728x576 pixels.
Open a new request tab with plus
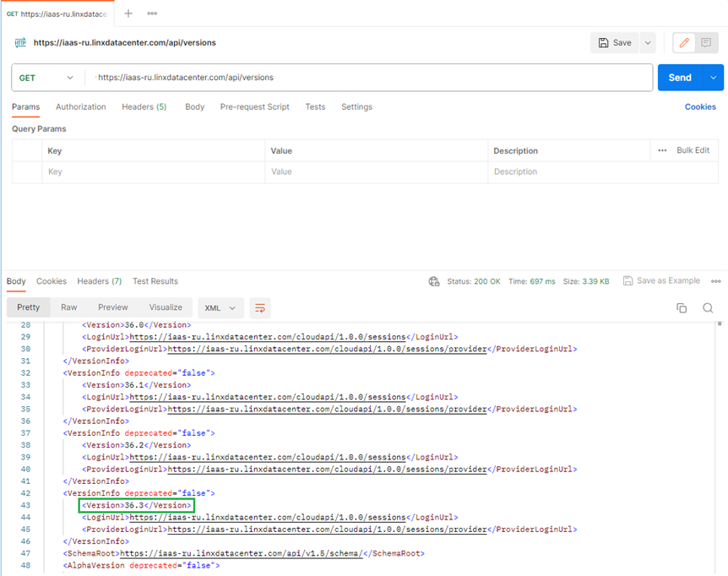pyautogui.click(x=128, y=14)
